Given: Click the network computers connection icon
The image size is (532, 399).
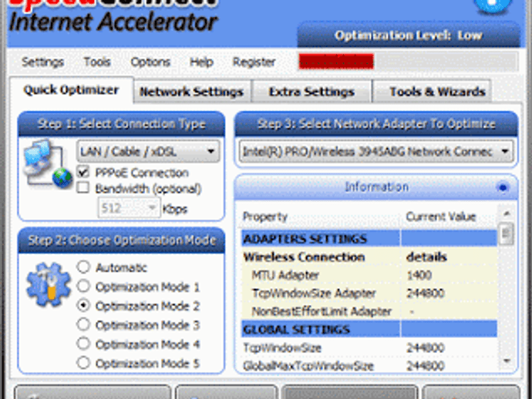Looking at the screenshot, I should click(47, 164).
